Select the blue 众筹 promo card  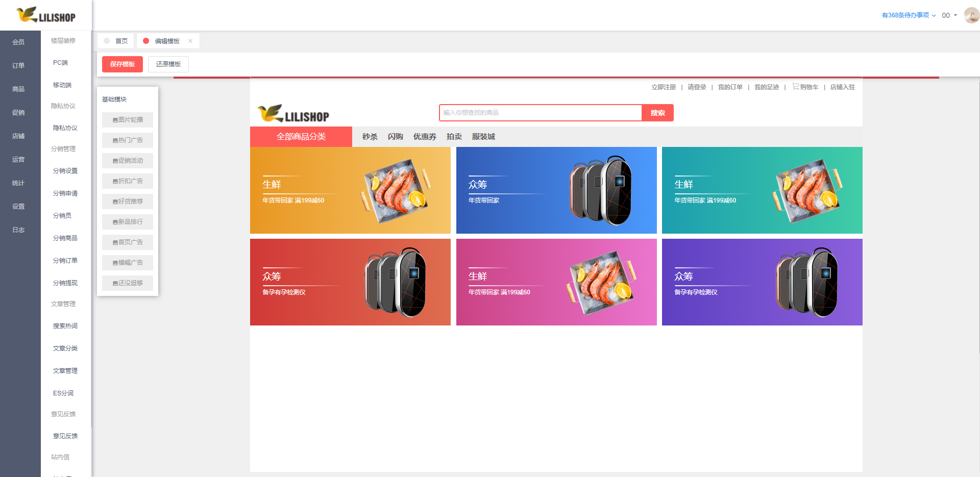[556, 190]
